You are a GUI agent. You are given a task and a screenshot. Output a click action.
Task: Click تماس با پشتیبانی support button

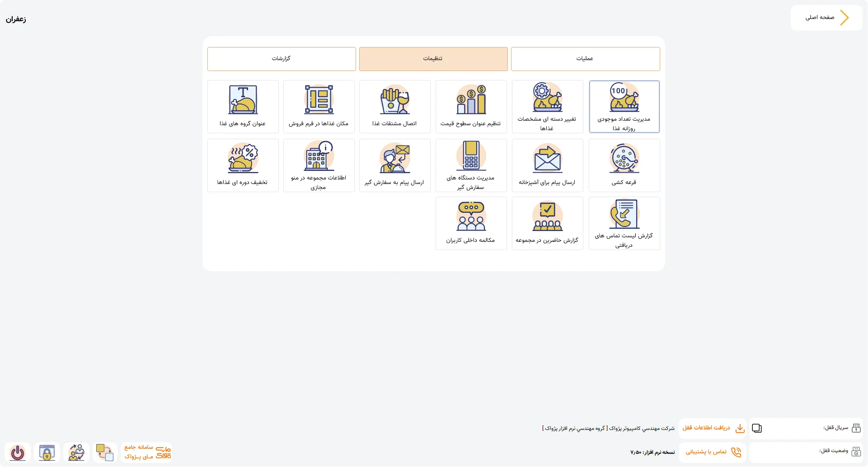click(713, 452)
